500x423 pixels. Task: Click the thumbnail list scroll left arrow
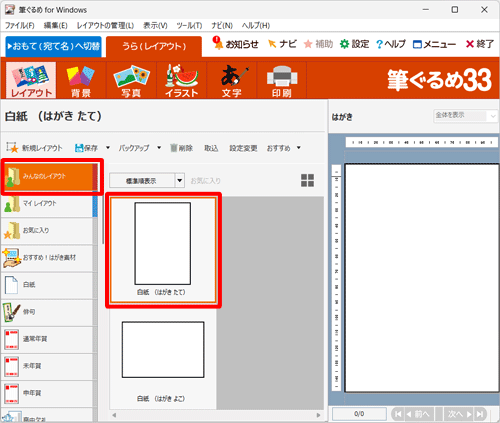pos(114,415)
